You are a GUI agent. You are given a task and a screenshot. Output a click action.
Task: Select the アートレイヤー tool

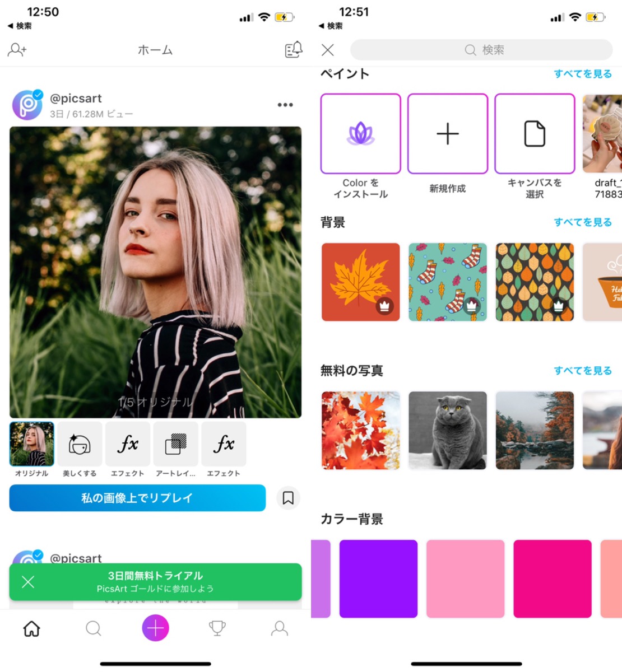pyautogui.click(x=175, y=444)
